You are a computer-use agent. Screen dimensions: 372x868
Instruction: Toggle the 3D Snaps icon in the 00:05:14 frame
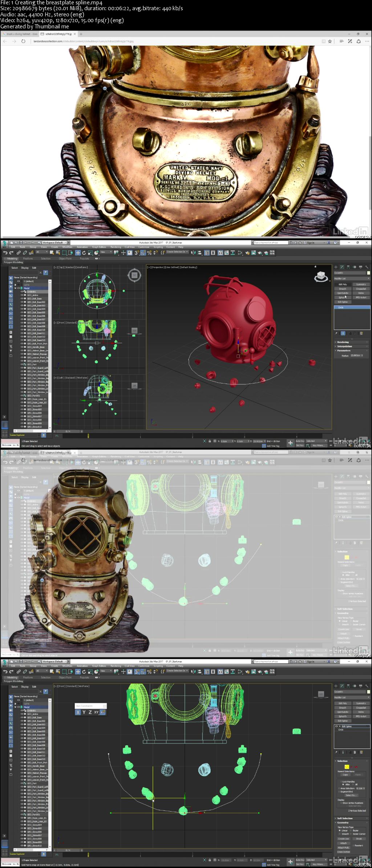tap(136, 671)
